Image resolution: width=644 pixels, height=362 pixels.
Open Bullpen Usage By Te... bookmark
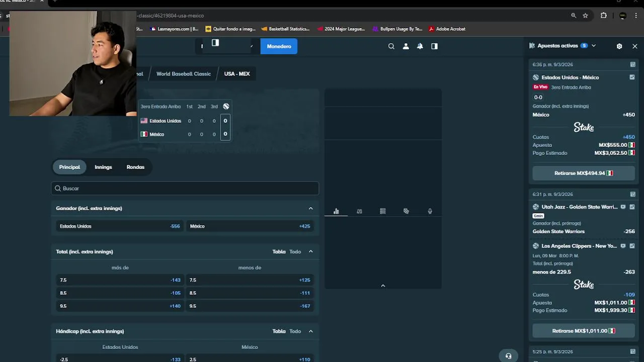tap(397, 29)
